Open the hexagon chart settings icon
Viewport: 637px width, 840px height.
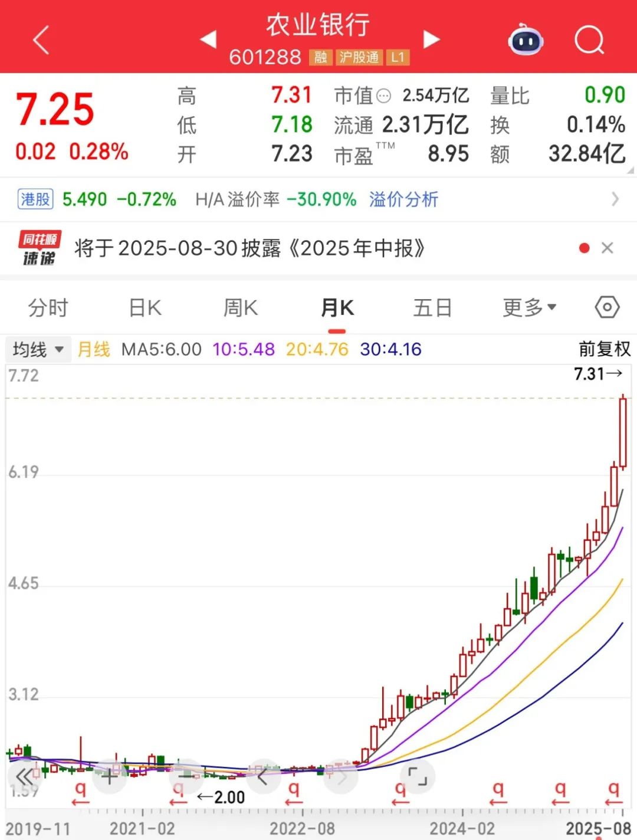click(x=607, y=307)
